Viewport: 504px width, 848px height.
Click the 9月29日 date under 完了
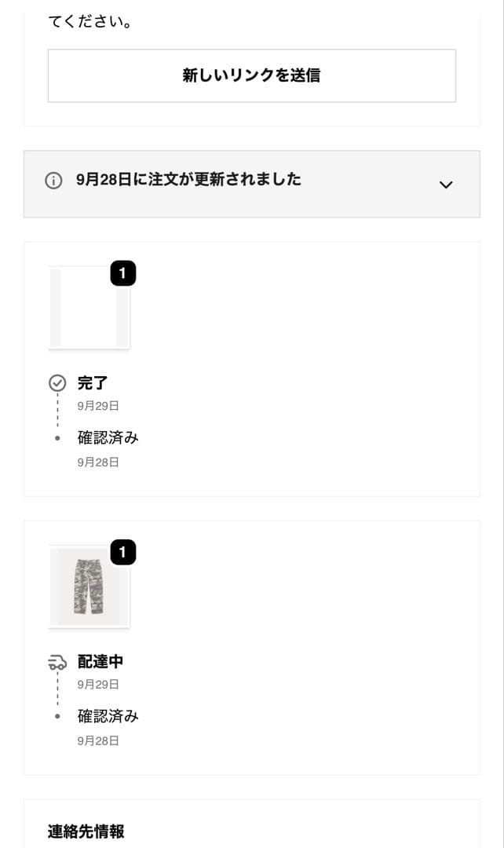(x=96, y=406)
